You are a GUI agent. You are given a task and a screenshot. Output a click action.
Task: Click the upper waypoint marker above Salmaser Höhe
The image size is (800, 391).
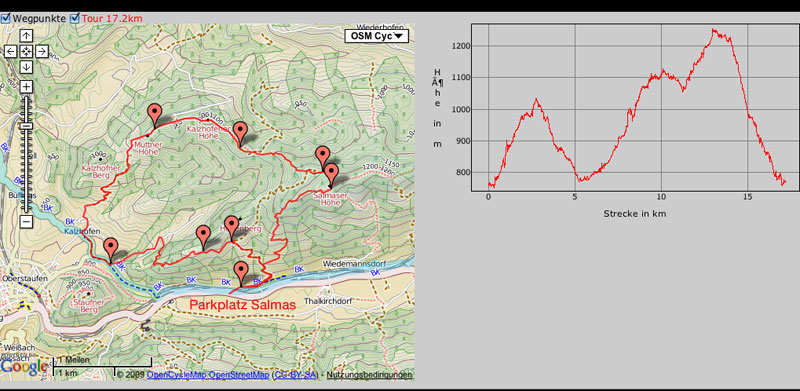pyautogui.click(x=322, y=158)
